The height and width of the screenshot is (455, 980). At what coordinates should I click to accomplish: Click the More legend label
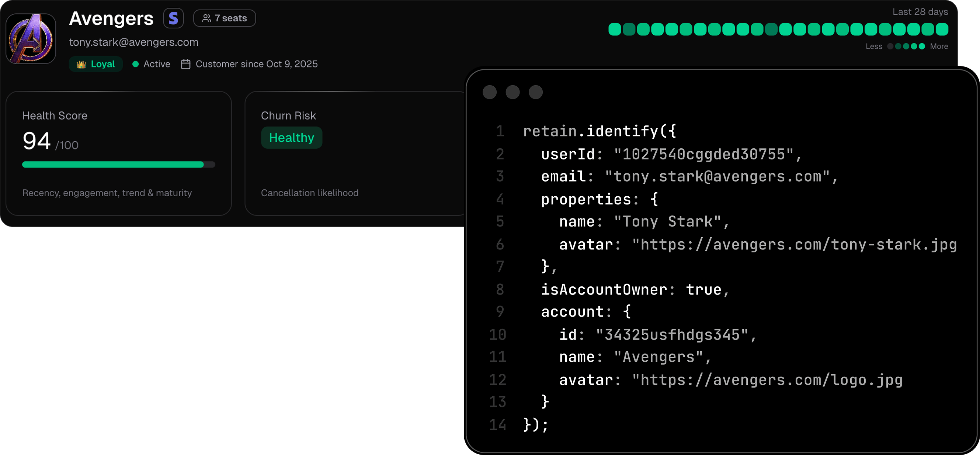[939, 46]
